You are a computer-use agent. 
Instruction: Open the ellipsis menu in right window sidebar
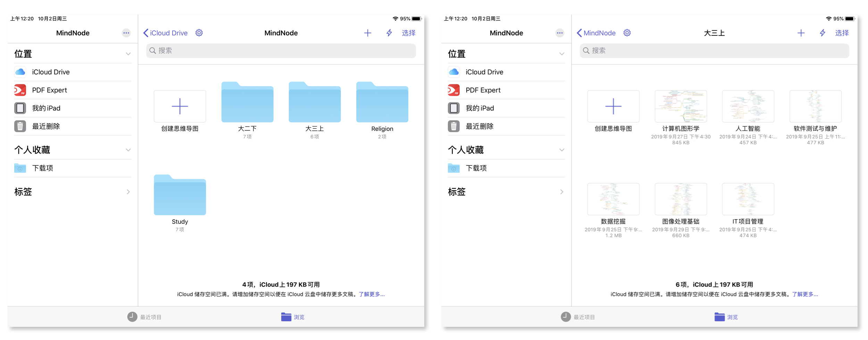tap(559, 33)
